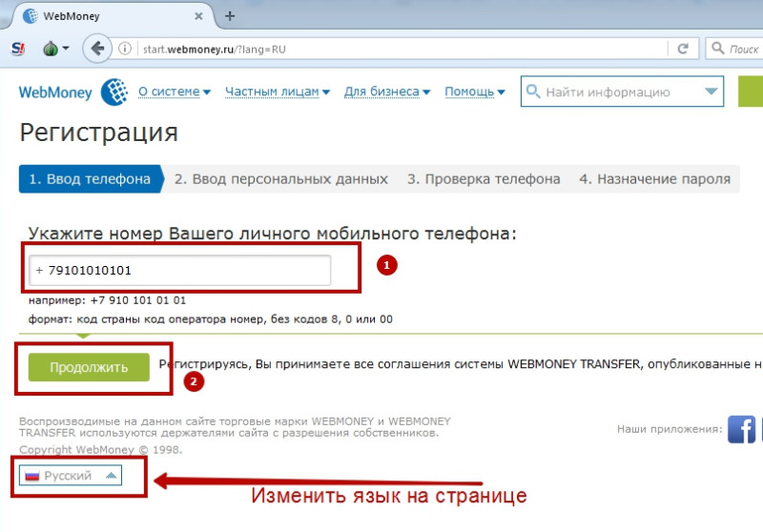763x532 pixels.
Task: Expand the Для бизнеса menu
Action: tap(387, 92)
